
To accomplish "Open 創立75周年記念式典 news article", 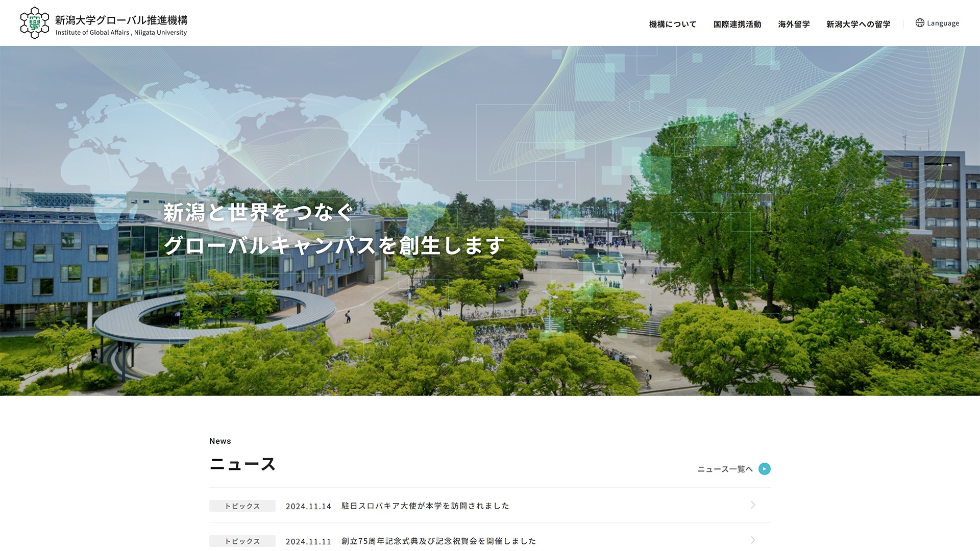I will tap(438, 541).
